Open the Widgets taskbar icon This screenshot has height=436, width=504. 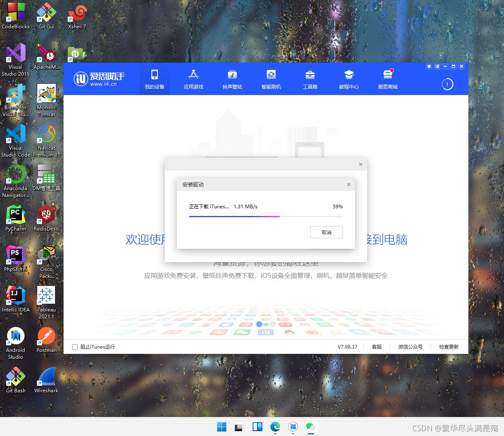point(257,427)
